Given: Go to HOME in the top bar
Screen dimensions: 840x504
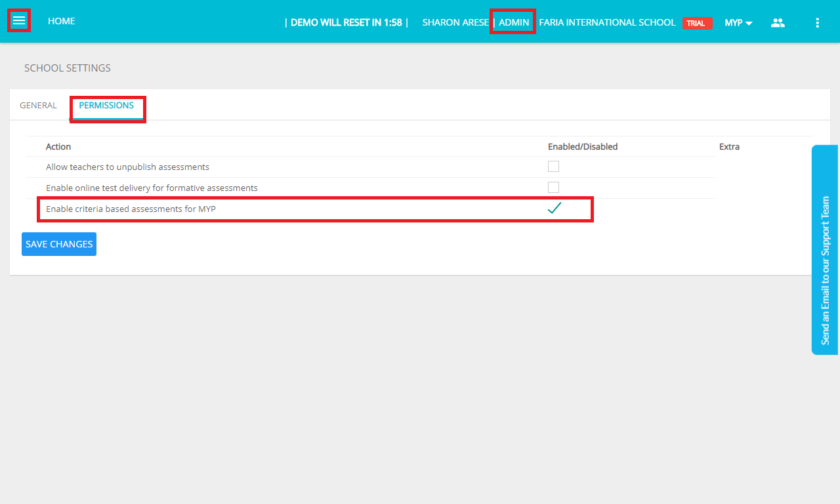Looking at the screenshot, I should point(61,22).
